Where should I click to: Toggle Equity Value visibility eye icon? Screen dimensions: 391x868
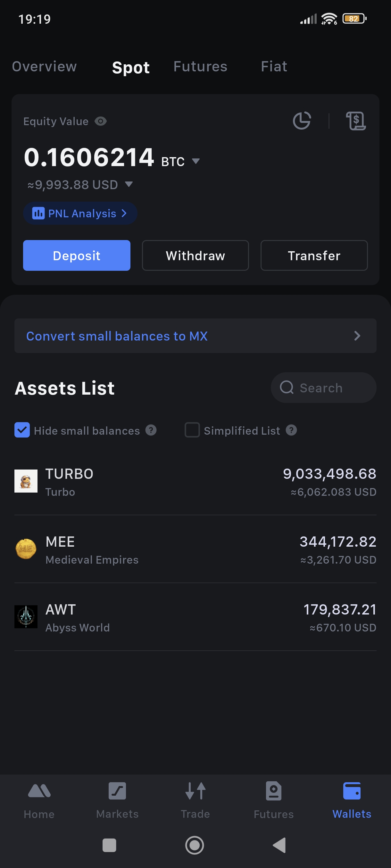pyautogui.click(x=101, y=121)
